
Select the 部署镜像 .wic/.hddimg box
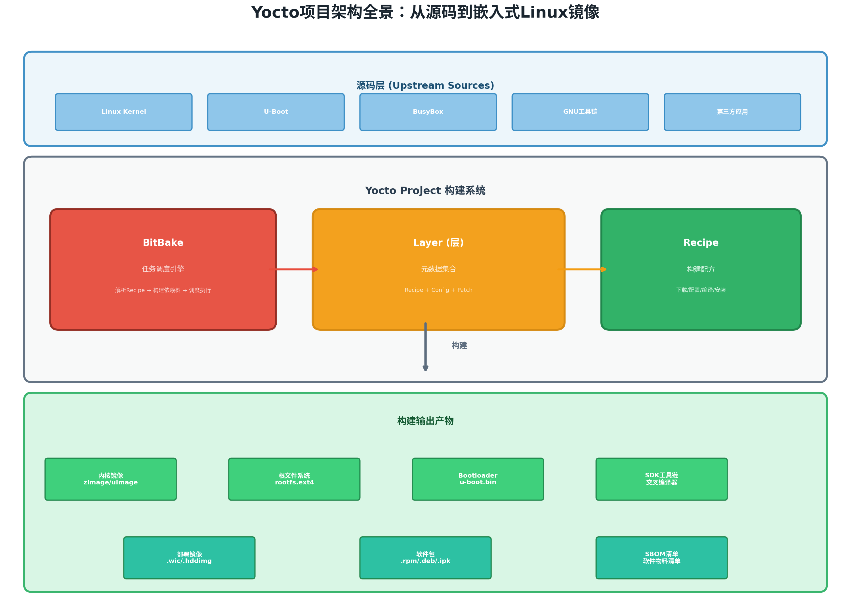coord(189,558)
